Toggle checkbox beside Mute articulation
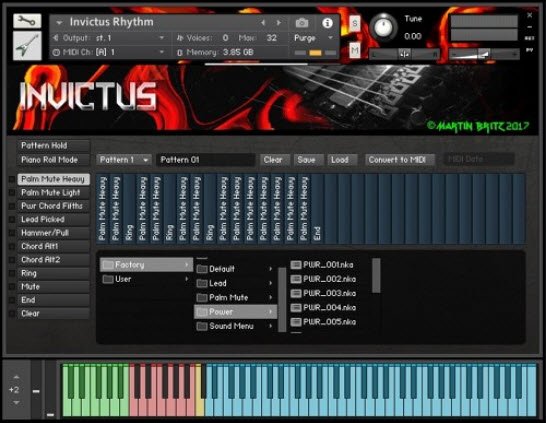This screenshot has width=546, height=423. click(x=11, y=287)
